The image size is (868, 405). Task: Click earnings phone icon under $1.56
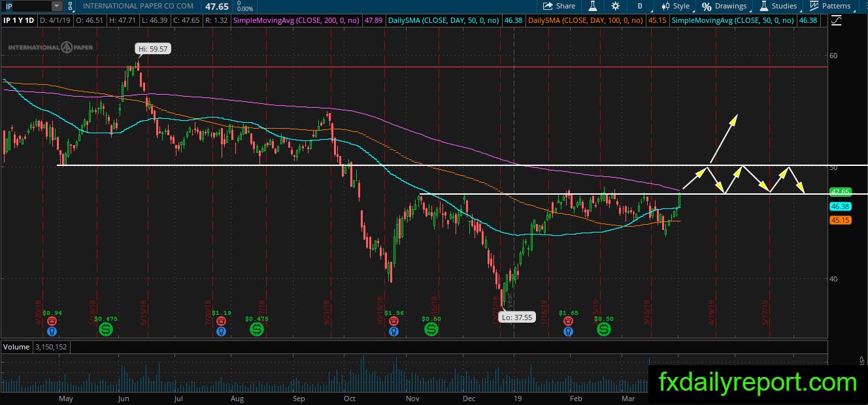(393, 321)
